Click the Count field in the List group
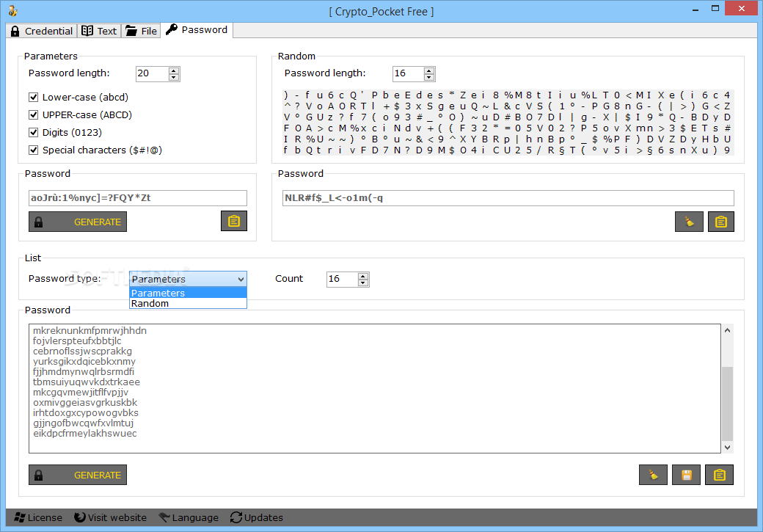Image resolution: width=763 pixels, height=532 pixels. click(x=342, y=279)
